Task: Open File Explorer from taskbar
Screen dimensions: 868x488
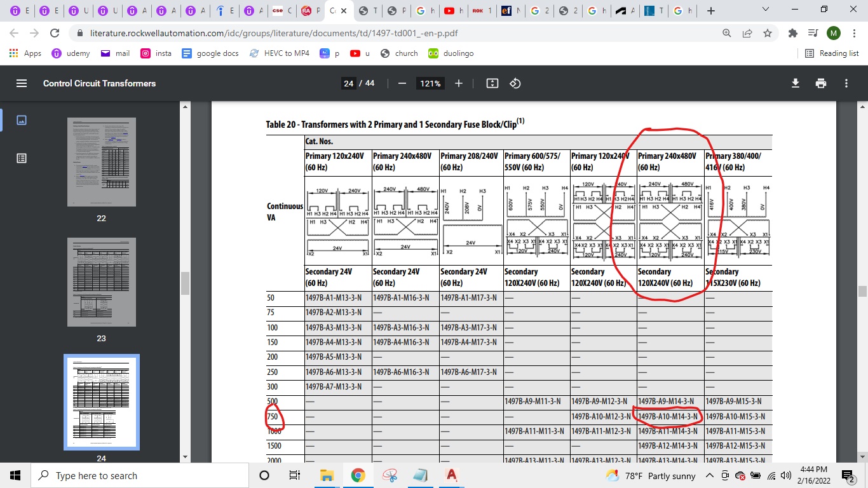Action: (327, 475)
